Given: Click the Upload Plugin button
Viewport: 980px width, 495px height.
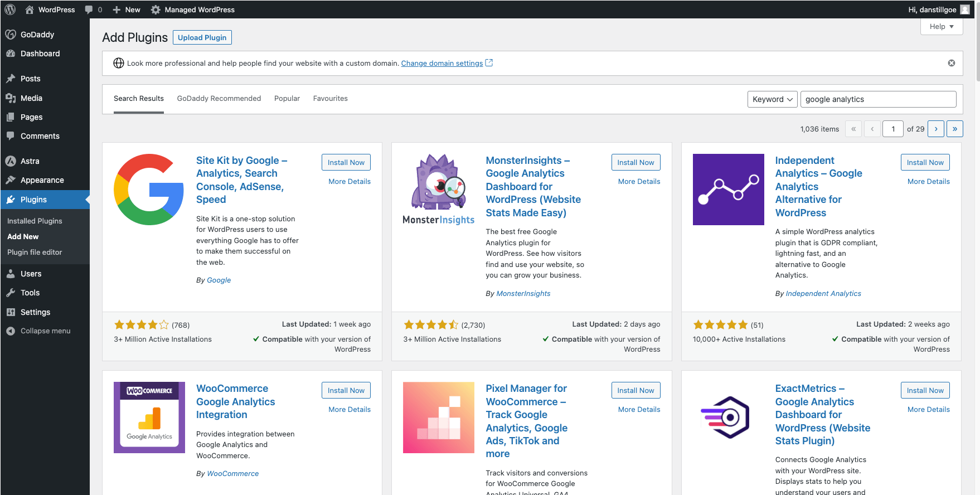Looking at the screenshot, I should point(202,37).
